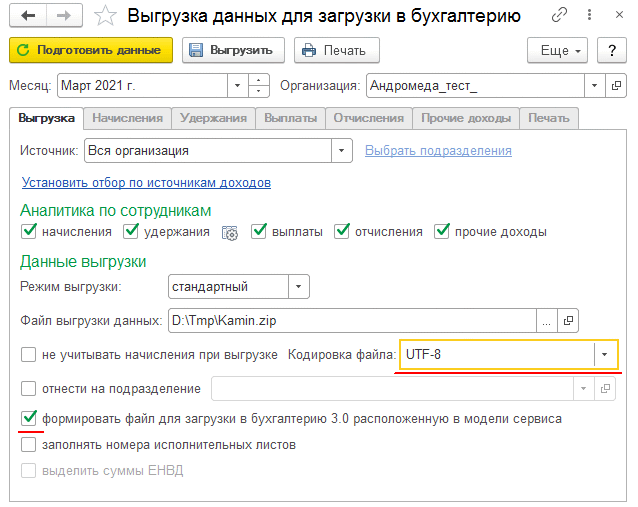638x507 pixels.
Task: Toggle the прочие доходы checkbox
Action: click(x=442, y=232)
